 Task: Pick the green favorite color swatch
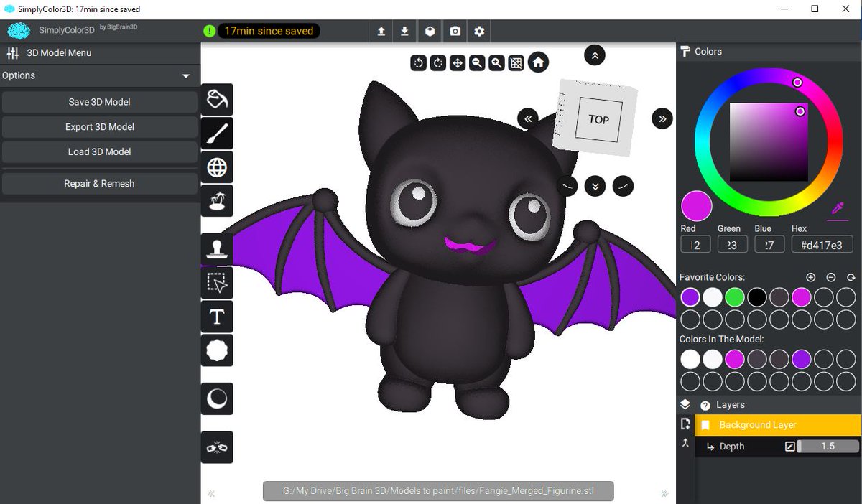[735, 297]
